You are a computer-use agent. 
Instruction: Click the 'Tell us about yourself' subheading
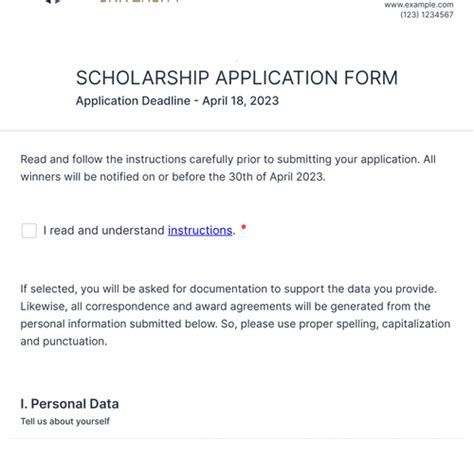(65, 421)
